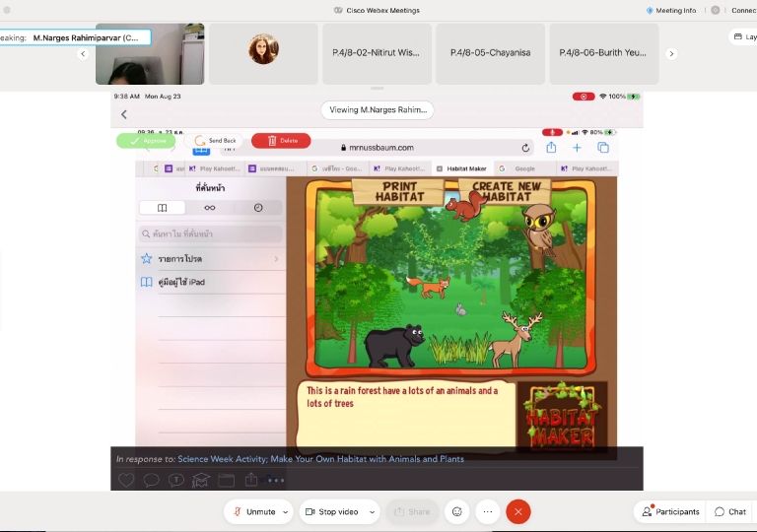
Task: Expand the Unmute audio options arrow
Action: (x=286, y=512)
